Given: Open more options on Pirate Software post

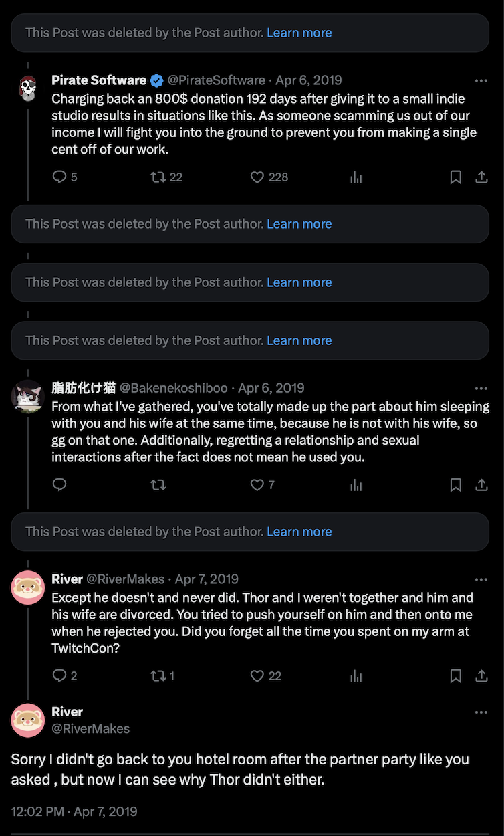Looking at the screenshot, I should point(481,80).
